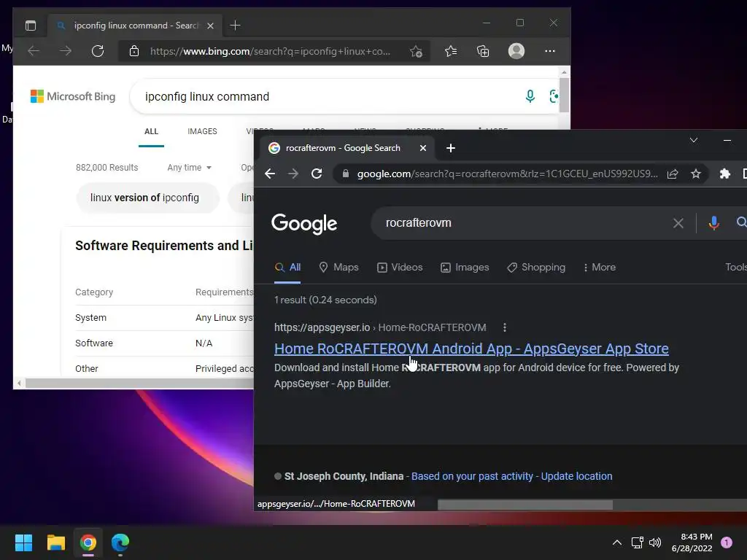Switch to Google Videos tab

(x=400, y=267)
